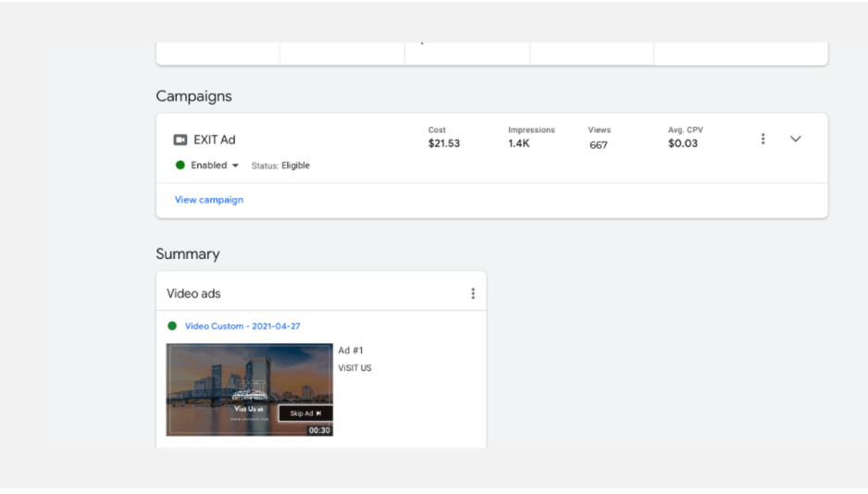The width and height of the screenshot is (868, 494).
Task: Open the Video Custom - 2021-04-27 link
Action: pos(242,327)
